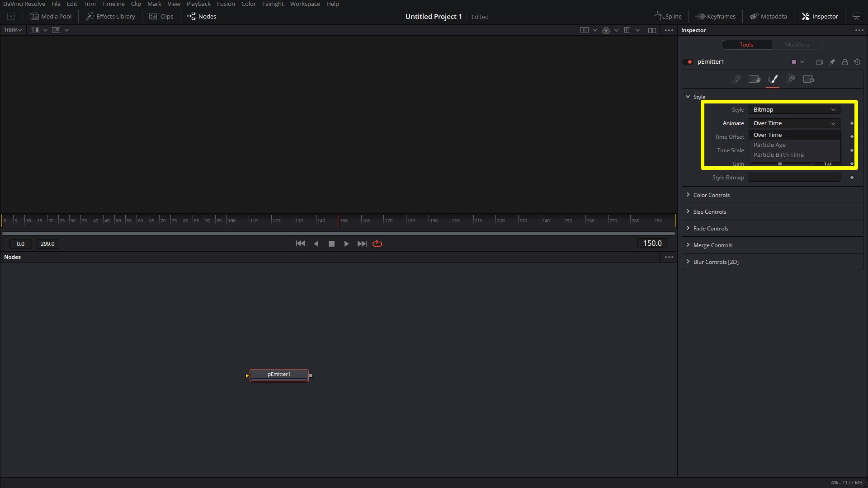Jump to the first frame
Viewport: 868px width, 488px height.
tap(300, 244)
